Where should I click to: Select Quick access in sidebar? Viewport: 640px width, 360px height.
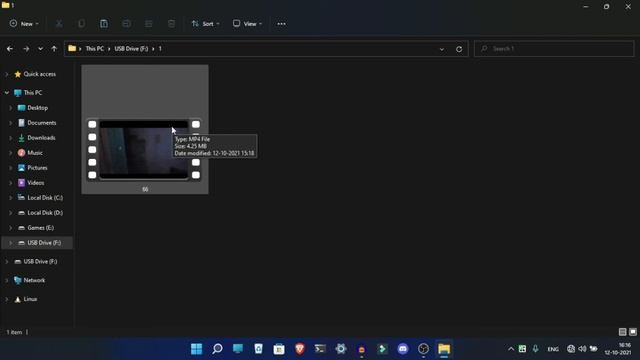click(40, 74)
